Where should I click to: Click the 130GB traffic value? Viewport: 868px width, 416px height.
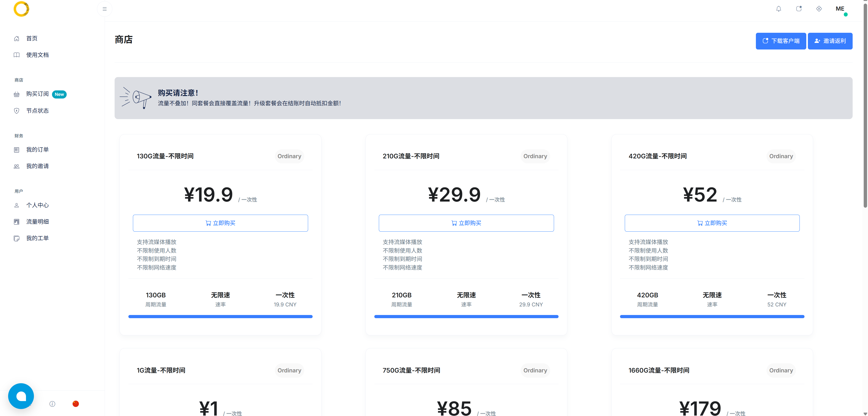[156, 295]
